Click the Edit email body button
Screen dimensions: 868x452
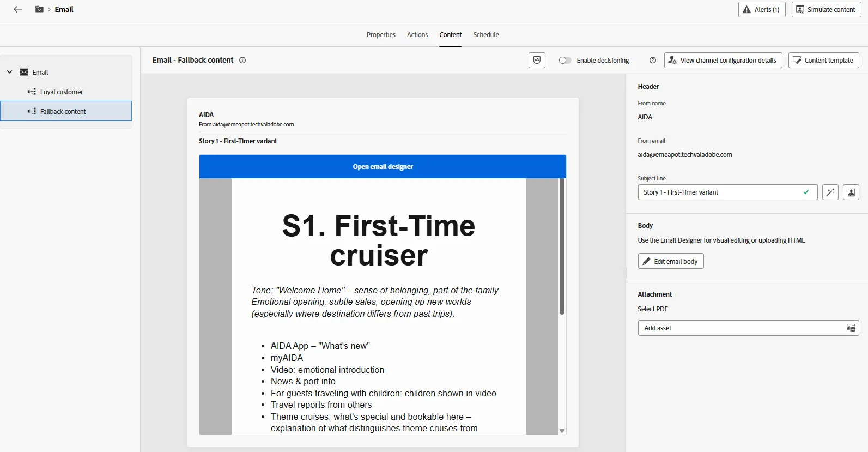pos(671,261)
